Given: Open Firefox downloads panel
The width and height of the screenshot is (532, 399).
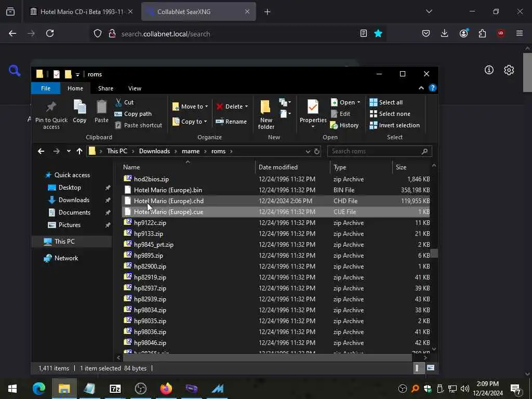Looking at the screenshot, I should (445, 33).
